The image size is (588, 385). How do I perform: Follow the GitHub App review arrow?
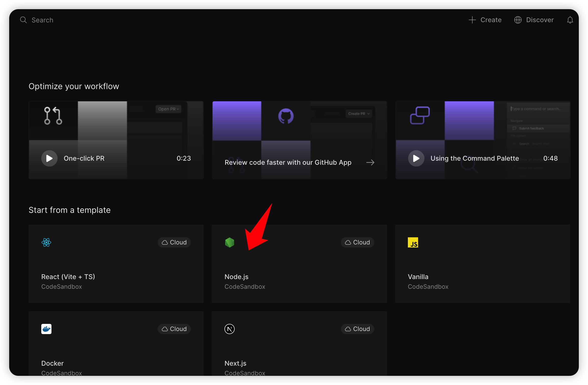pos(370,162)
